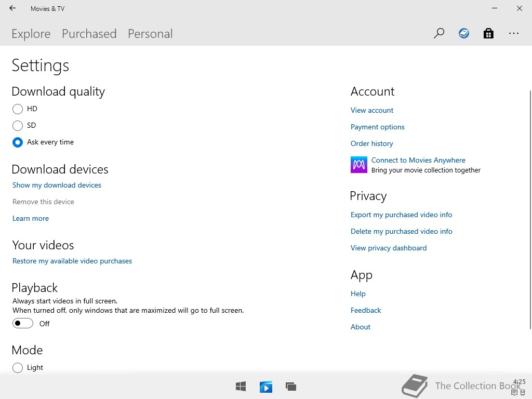Screen dimensions: 532x399
Task: Open View account link
Action: [x=372, y=110]
